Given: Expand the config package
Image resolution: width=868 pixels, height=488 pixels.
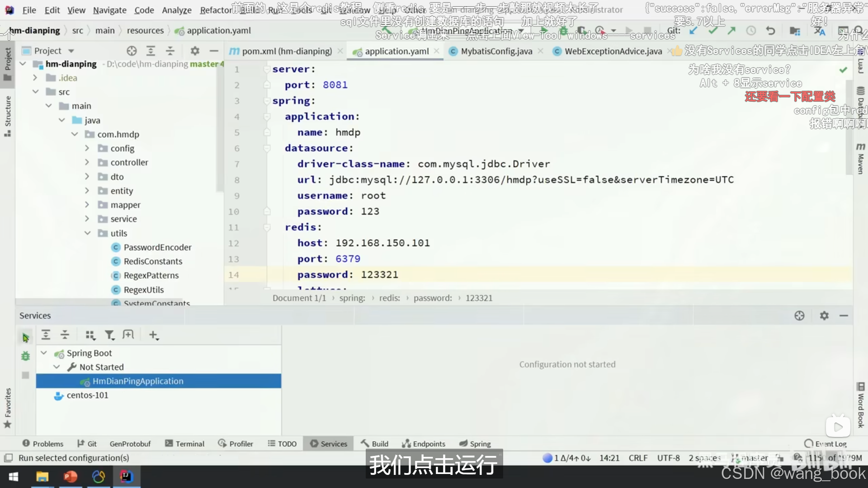Looking at the screenshot, I should 87,148.
